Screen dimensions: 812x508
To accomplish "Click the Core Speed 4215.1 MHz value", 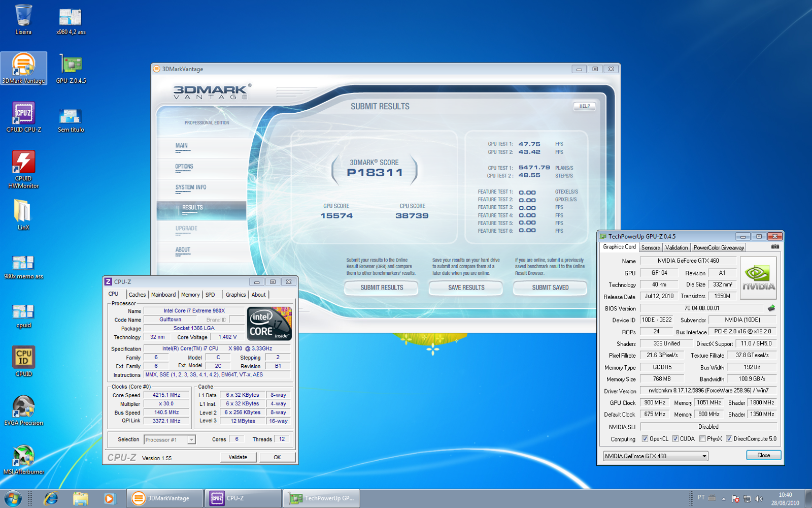I will [x=166, y=395].
